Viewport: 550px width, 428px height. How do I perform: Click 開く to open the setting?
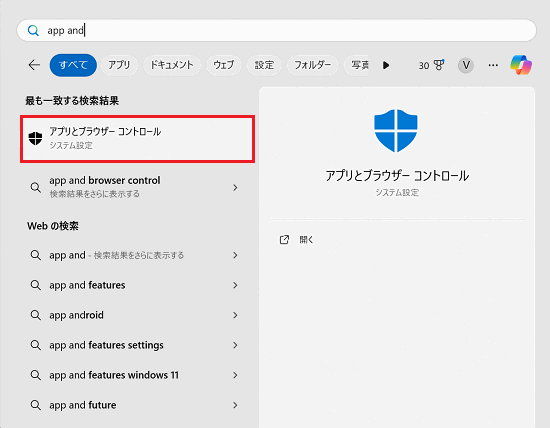[306, 240]
